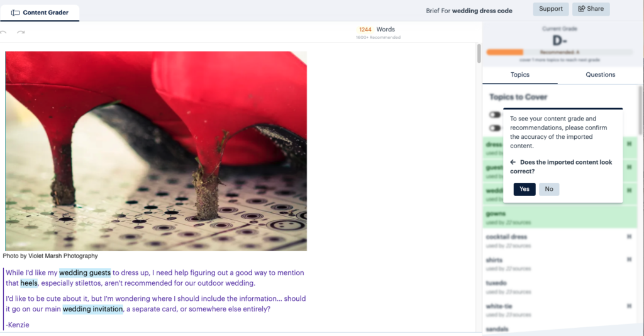644x336 pixels.
Task: Select the 'white-tie' topic row
Action: pyautogui.click(x=560, y=310)
